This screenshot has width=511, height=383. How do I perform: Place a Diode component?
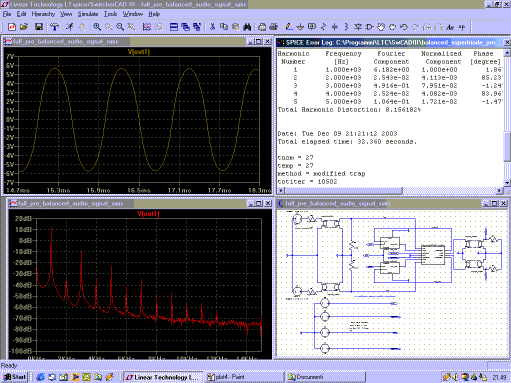click(358, 27)
